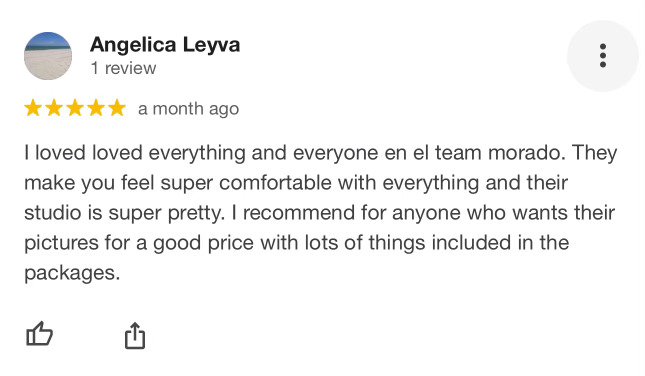
Task: Click review line starting "I loved loved everything"
Action: point(320,153)
